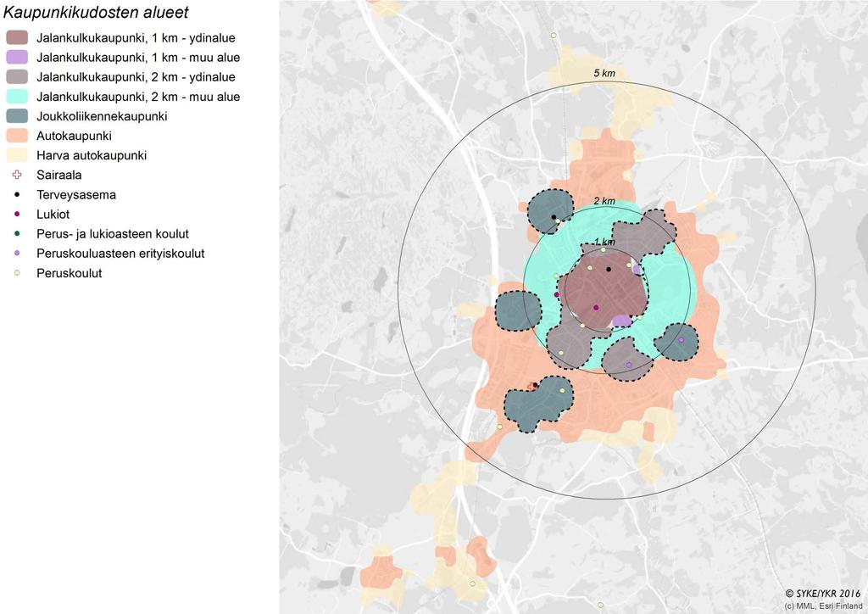
Task: Click 'Jalankulkukaupunki, 2 km - muu alue' legend text
Action: click(x=138, y=97)
